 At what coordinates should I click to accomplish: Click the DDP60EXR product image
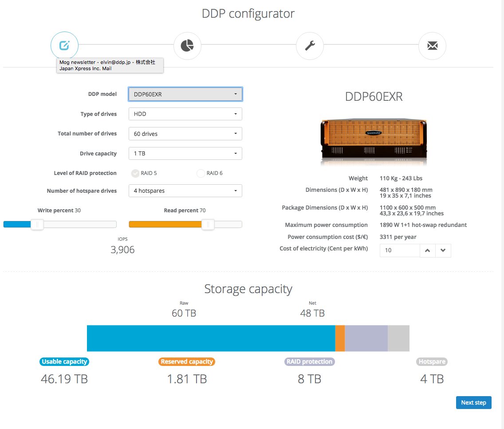click(x=374, y=142)
